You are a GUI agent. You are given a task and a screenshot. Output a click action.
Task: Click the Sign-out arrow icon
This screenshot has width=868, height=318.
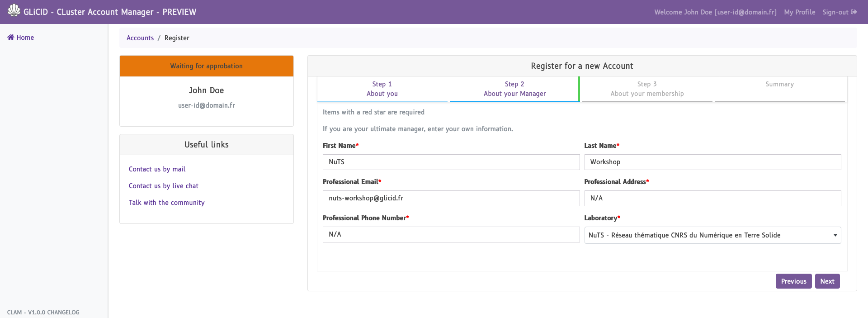(x=854, y=12)
